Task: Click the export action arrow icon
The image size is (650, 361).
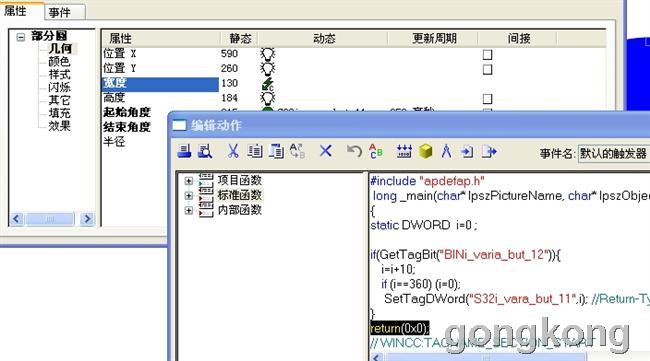Action: [489, 152]
